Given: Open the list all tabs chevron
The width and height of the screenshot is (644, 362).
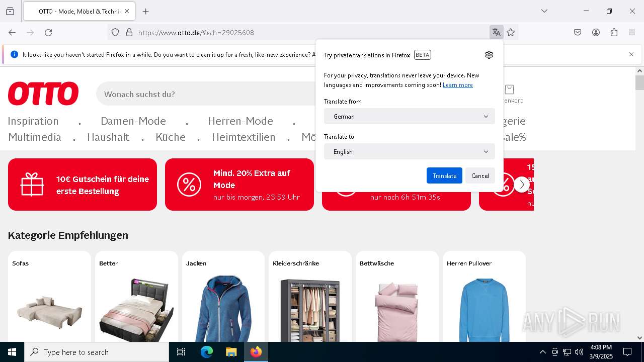Looking at the screenshot, I should [x=544, y=11].
